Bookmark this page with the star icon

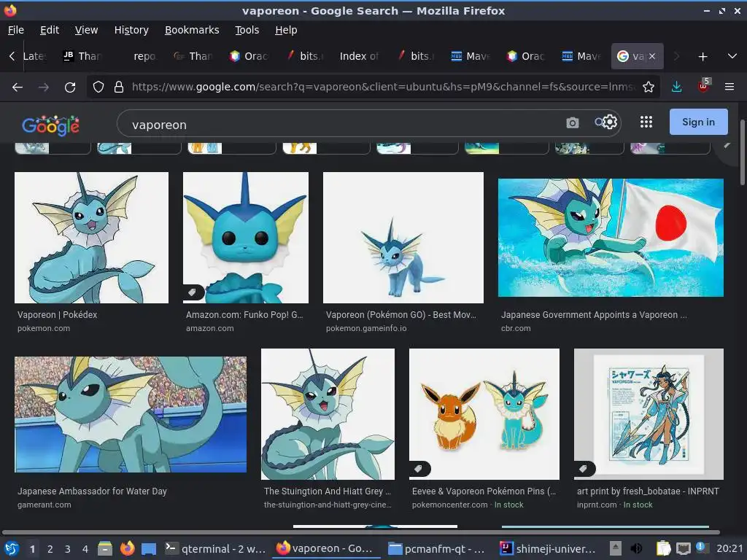648,87
